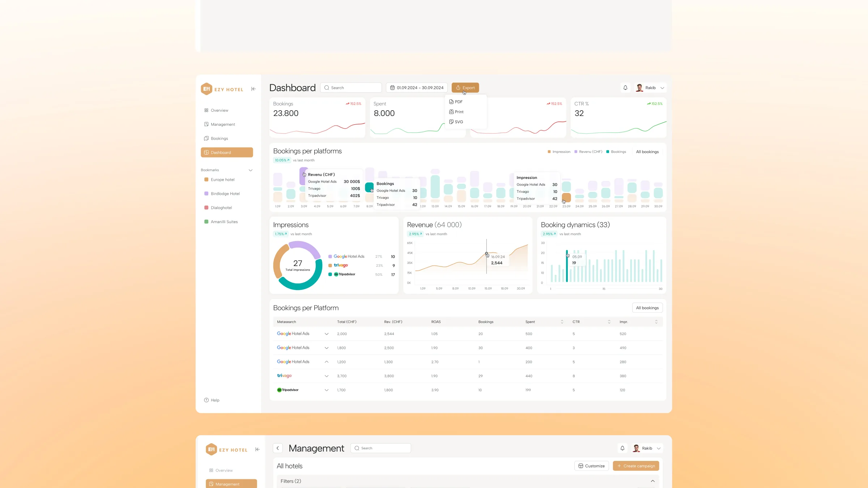Click the Customize button
This screenshot has height=488, width=868.
point(591,466)
